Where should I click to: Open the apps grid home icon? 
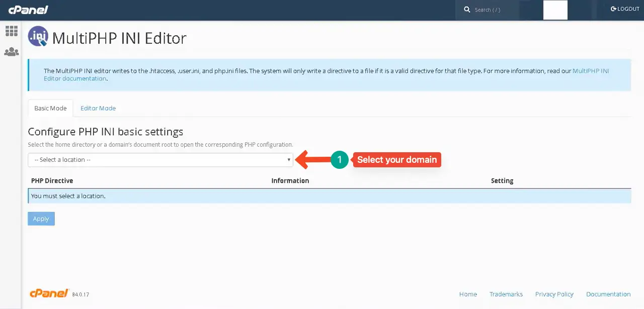[x=11, y=31]
